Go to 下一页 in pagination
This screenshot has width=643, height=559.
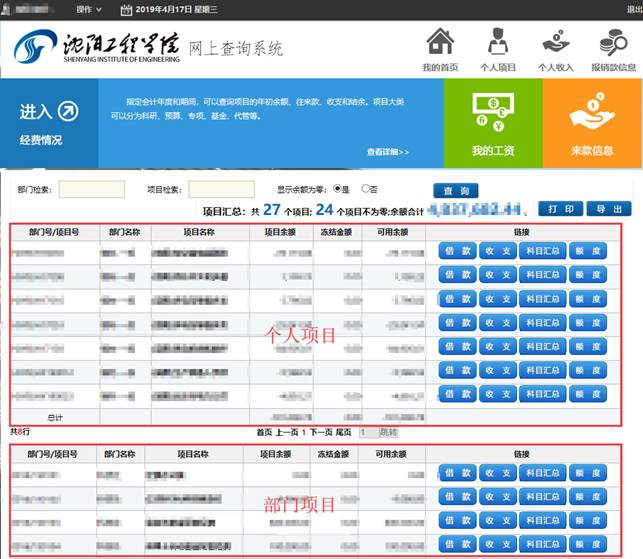coord(320,432)
